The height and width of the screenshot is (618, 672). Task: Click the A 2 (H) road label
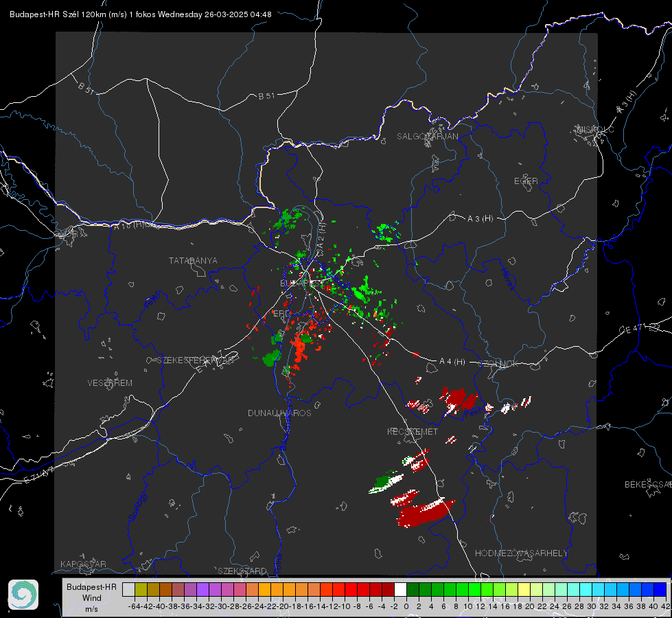coord(321,237)
